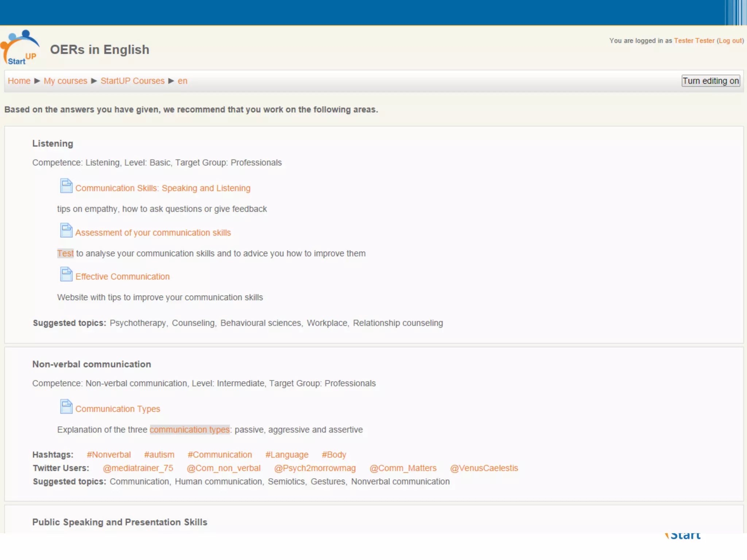747x560 pixels.
Task: Open Assessment of your communication skills link
Action: click(153, 233)
